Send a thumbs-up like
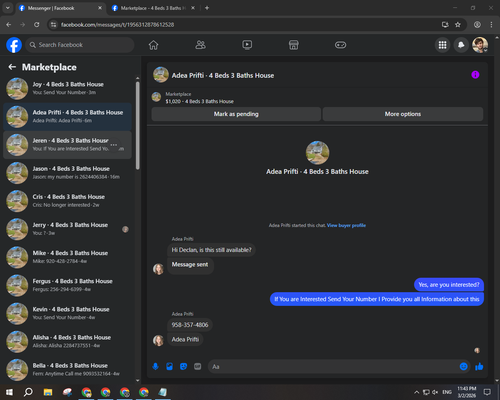 [x=479, y=367]
